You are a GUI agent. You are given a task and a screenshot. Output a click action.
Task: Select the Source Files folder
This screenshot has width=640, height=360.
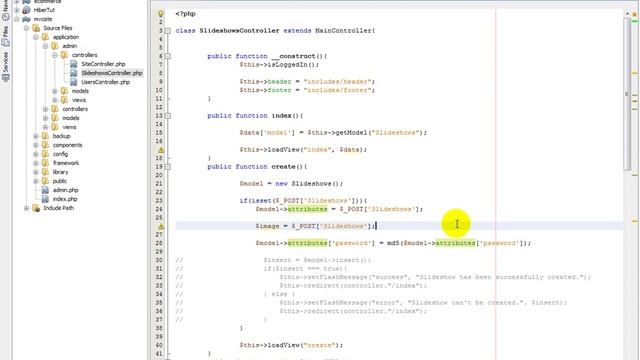(x=58, y=28)
